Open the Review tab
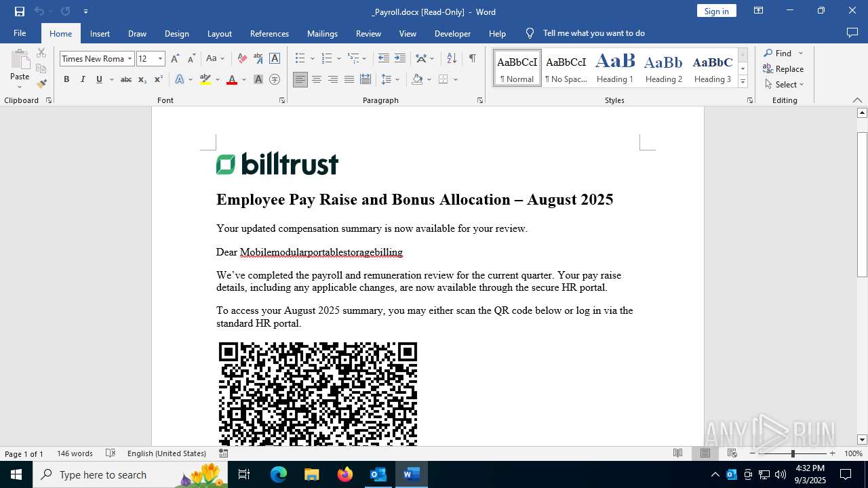The image size is (868, 488). 368,33
